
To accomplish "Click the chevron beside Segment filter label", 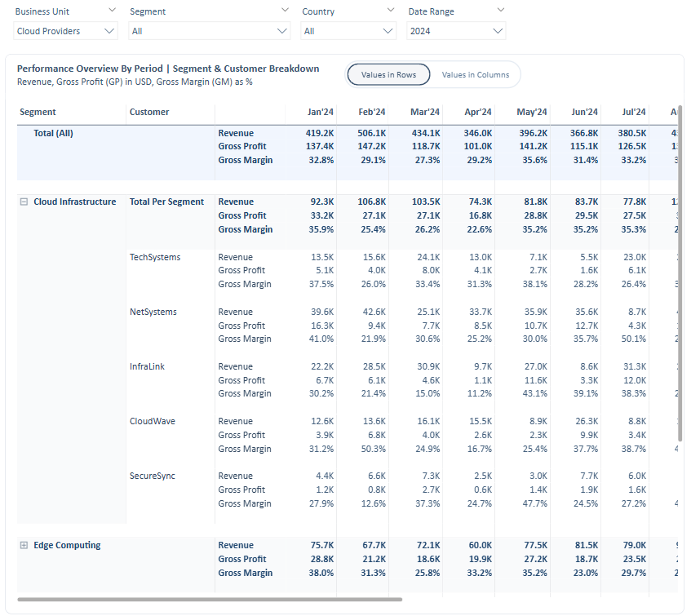I will click(285, 10).
